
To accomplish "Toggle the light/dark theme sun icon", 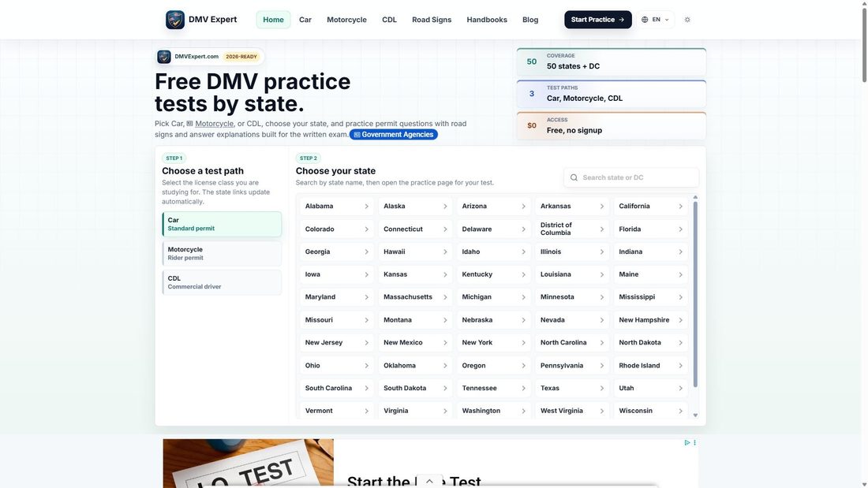I will (687, 20).
